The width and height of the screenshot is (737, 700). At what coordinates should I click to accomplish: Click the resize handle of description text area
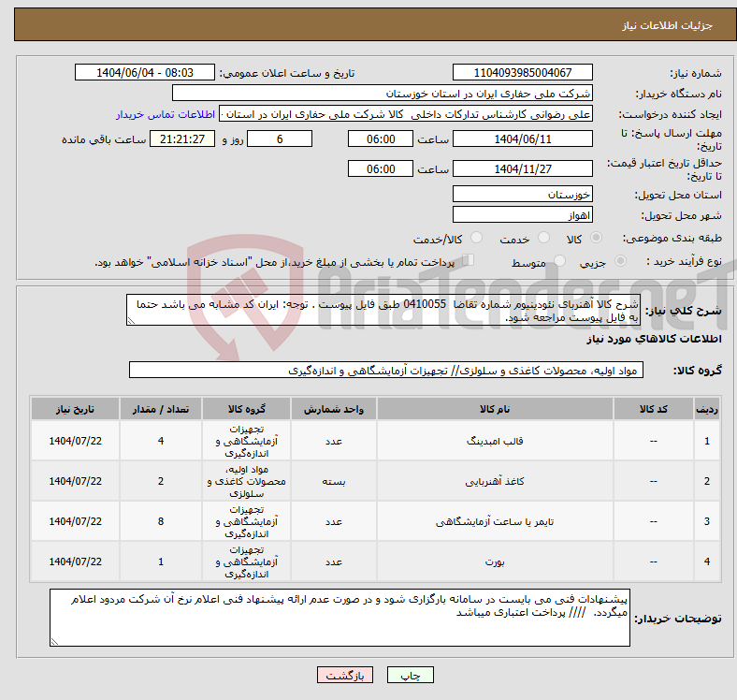tap(131, 321)
